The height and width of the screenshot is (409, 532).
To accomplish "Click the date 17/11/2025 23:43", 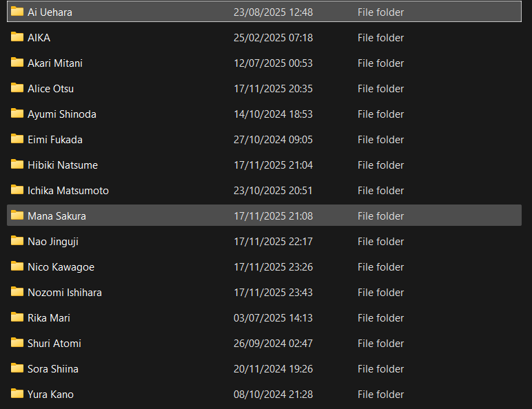I will pyautogui.click(x=273, y=293).
